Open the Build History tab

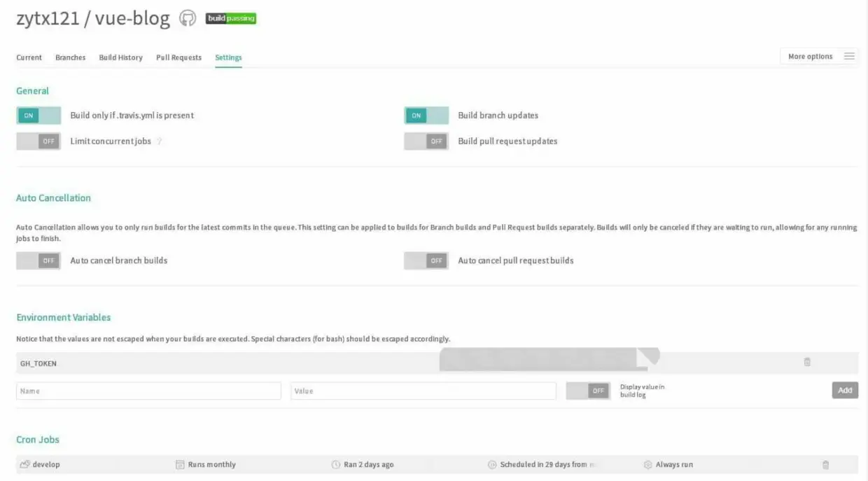pos(121,57)
